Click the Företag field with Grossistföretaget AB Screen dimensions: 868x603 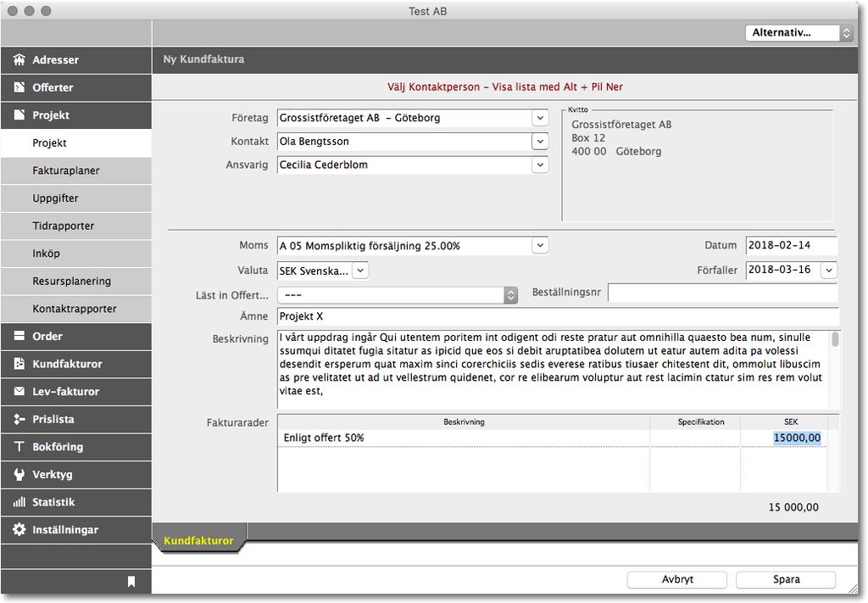point(404,118)
